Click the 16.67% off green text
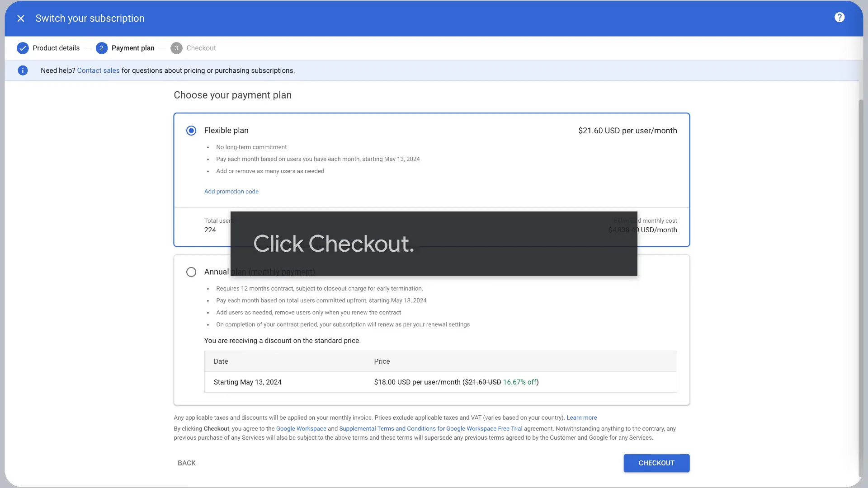Screen dimensions: 868x488 tap(519, 382)
